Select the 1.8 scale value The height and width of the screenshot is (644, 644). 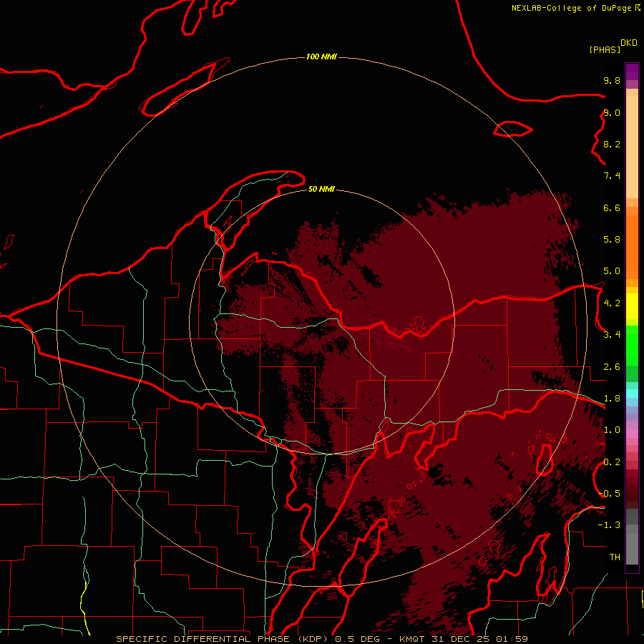coord(612,399)
